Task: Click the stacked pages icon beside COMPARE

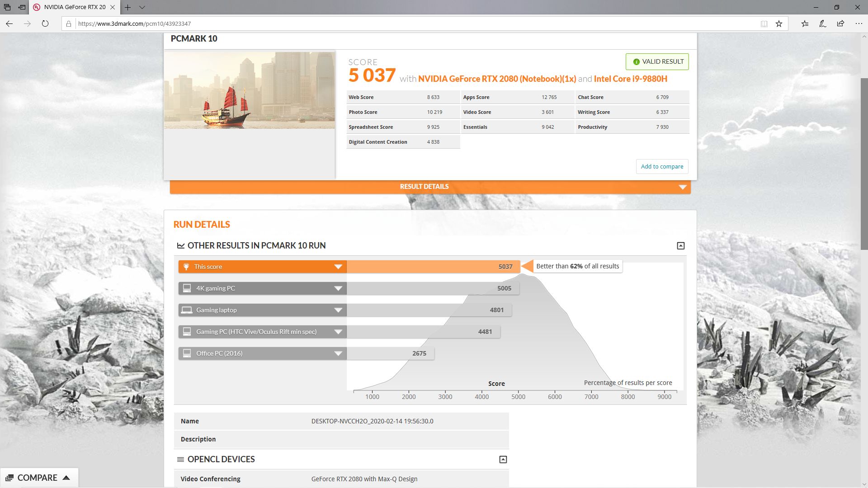Action: 9,478
